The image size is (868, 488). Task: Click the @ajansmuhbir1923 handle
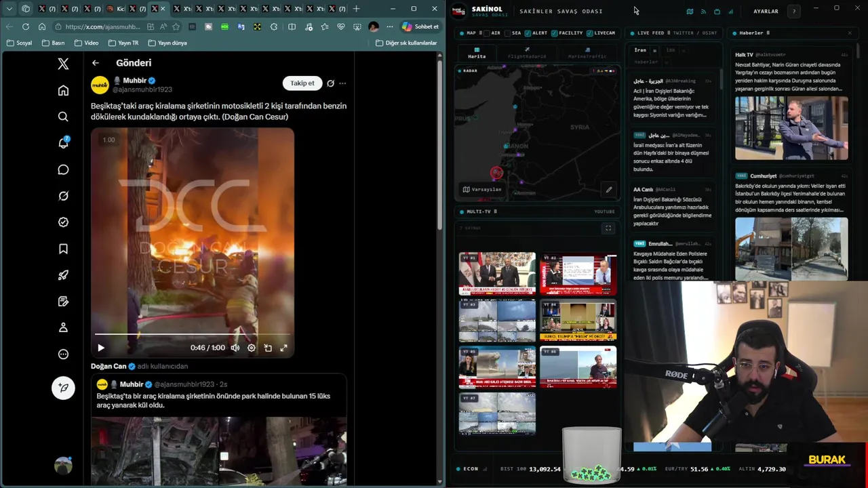[x=142, y=89]
